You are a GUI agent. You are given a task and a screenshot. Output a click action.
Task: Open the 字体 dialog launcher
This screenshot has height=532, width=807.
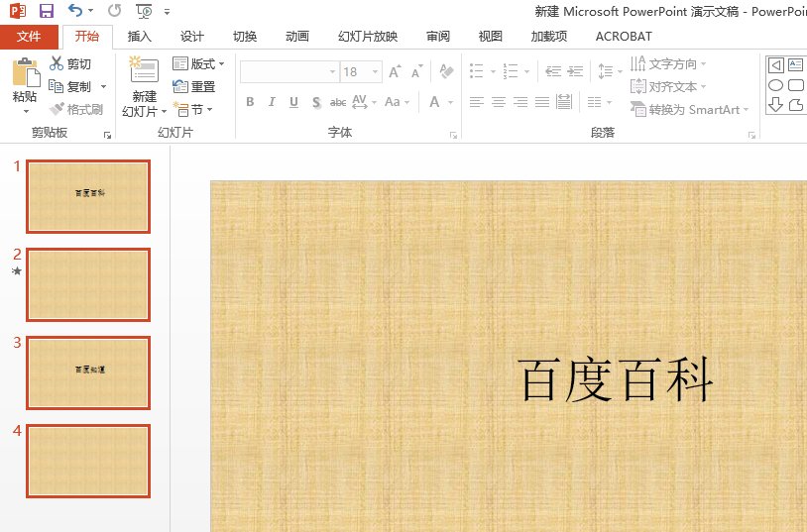(453, 135)
